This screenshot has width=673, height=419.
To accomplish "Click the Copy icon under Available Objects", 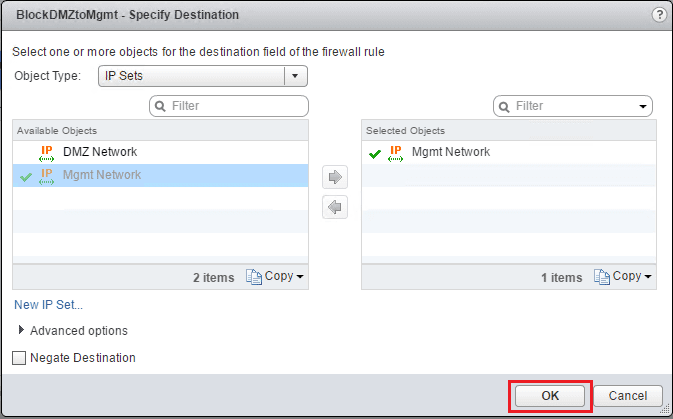I will [x=253, y=277].
